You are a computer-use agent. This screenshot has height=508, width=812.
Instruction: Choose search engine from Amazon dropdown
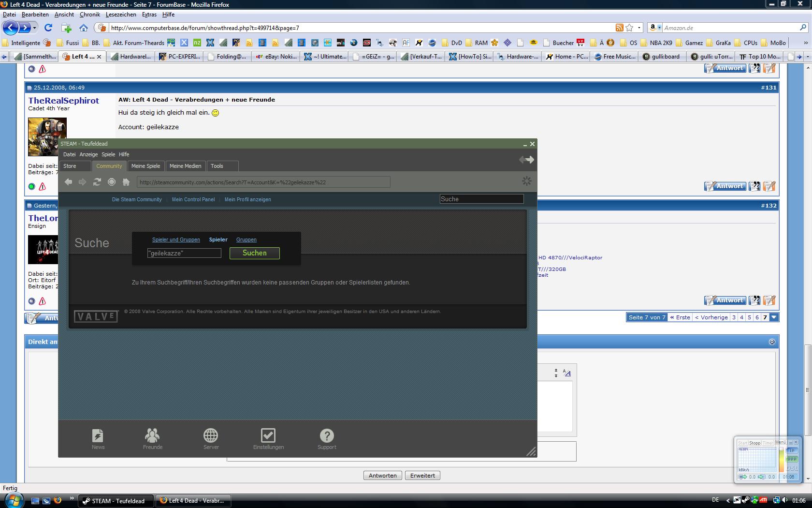click(x=655, y=28)
